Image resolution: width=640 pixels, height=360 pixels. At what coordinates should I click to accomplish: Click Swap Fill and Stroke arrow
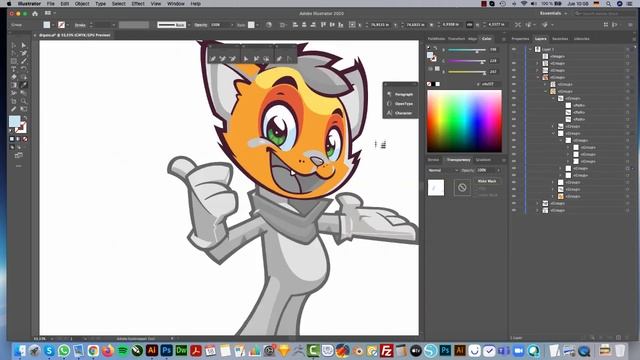pyautogui.click(x=25, y=118)
